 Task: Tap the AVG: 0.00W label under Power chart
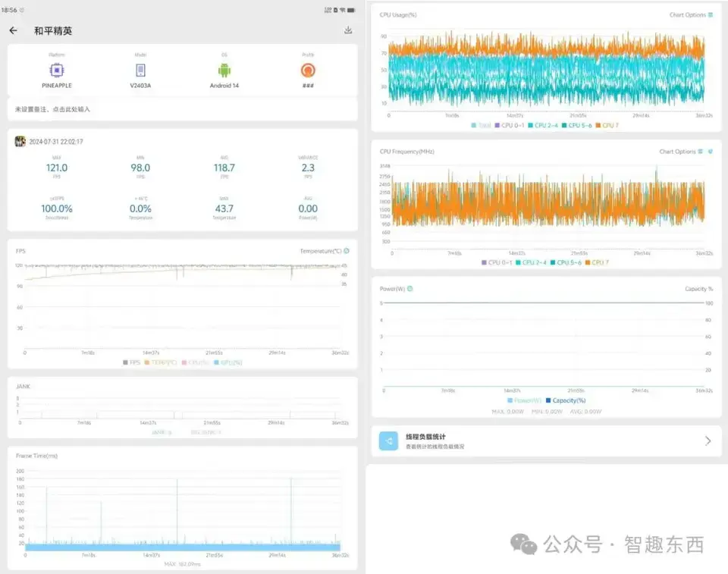pos(586,412)
